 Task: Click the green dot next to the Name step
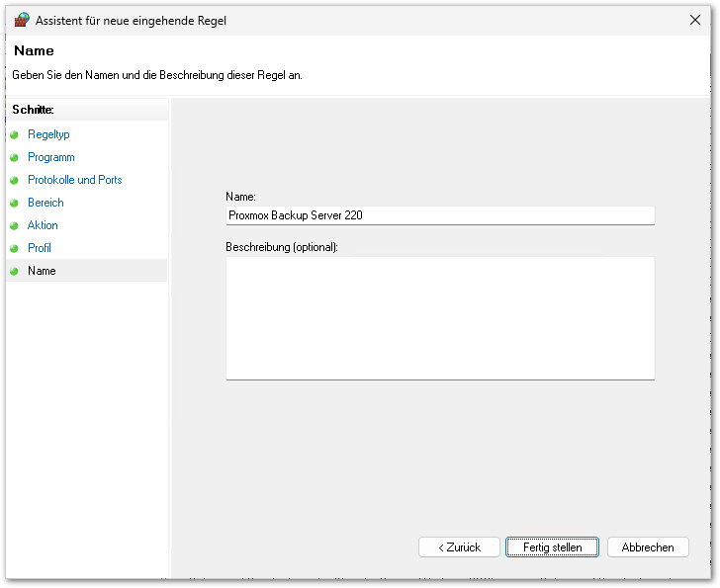pyautogui.click(x=15, y=271)
